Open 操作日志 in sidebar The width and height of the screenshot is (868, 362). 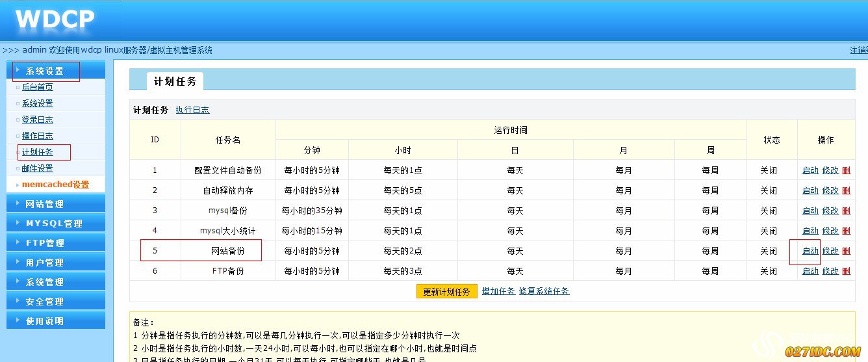coord(38,136)
